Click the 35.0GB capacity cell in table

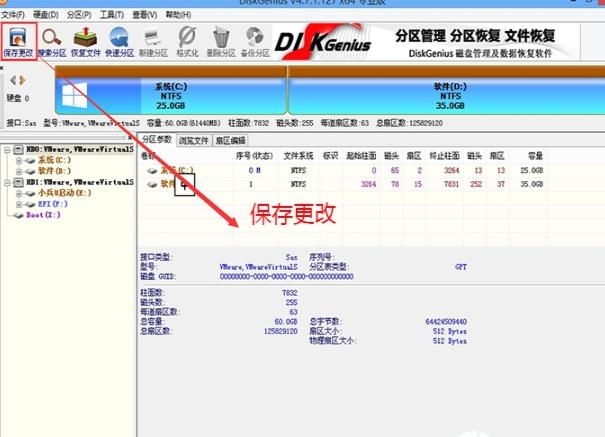(531, 184)
